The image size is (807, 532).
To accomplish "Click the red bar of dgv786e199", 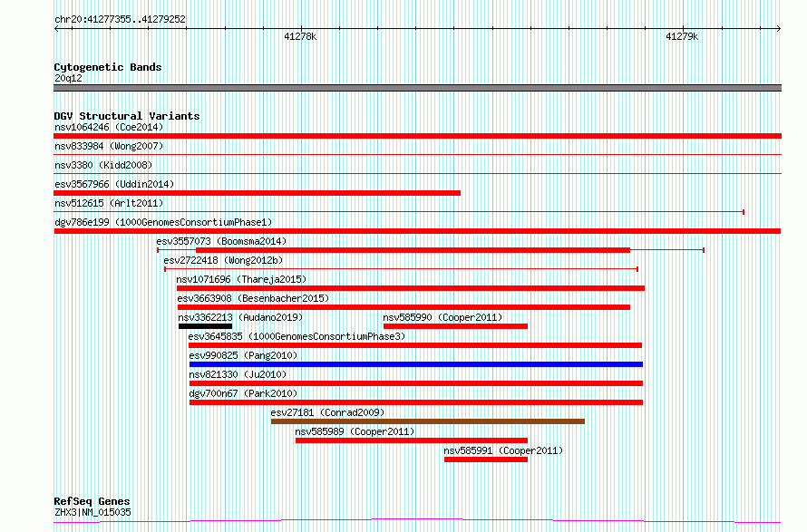I will 417,231.
